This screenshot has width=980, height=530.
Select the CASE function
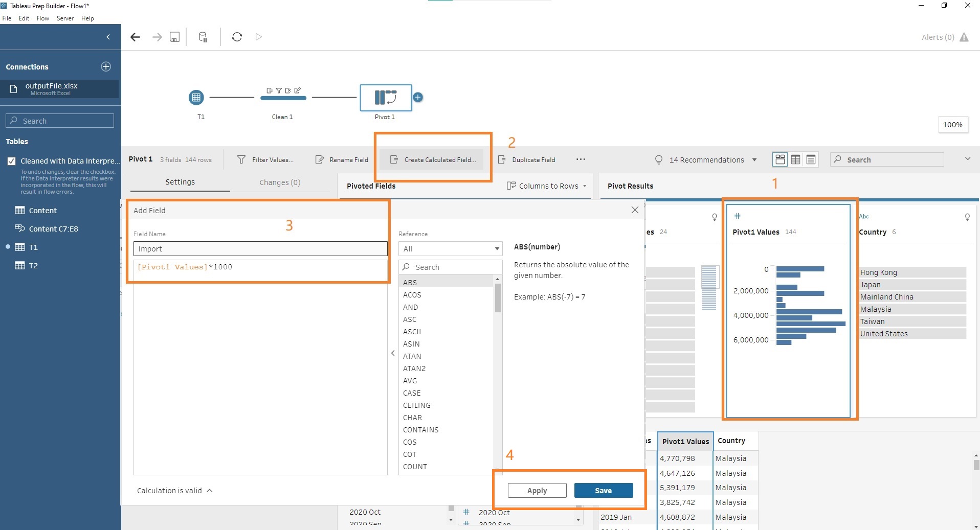pyautogui.click(x=446, y=393)
